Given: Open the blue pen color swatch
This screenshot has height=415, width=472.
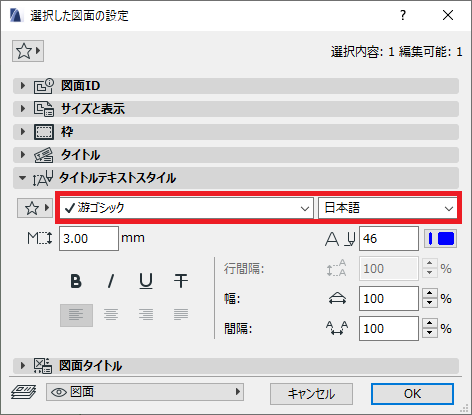Looking at the screenshot, I should (x=440, y=239).
